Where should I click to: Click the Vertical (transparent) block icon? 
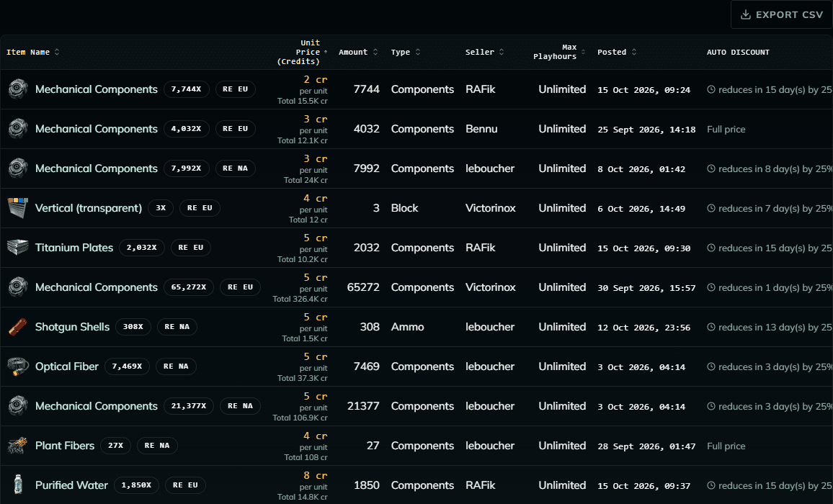click(x=17, y=207)
